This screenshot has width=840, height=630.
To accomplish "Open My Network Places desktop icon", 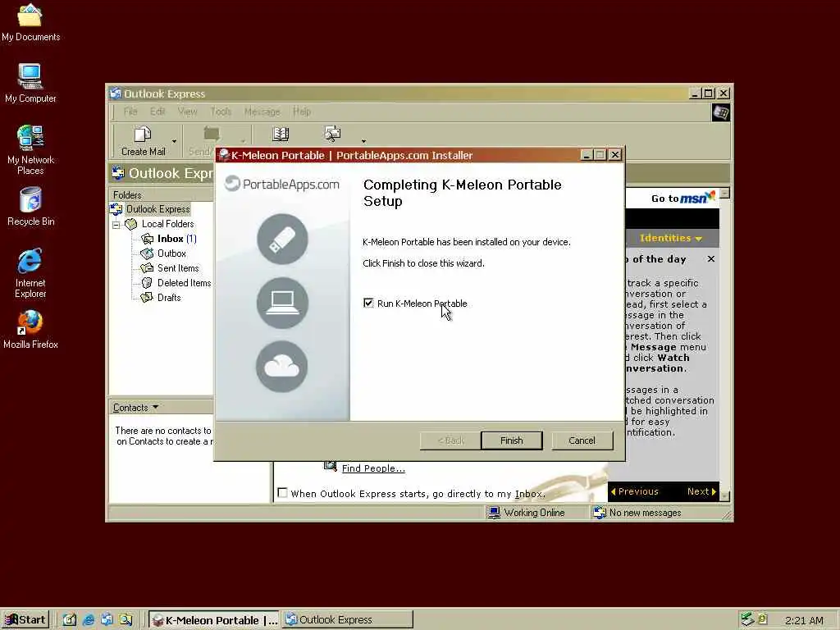I will [x=30, y=150].
